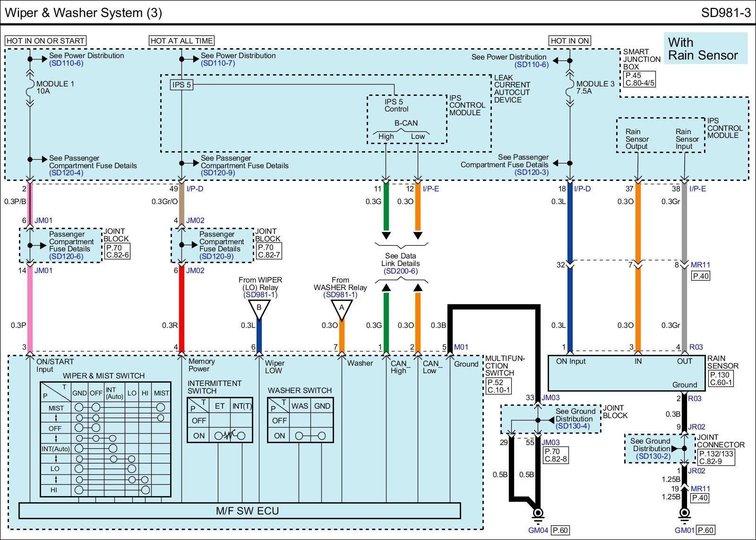Click the triangle connector marked A
This screenshot has height=540, width=756.
coord(342,308)
